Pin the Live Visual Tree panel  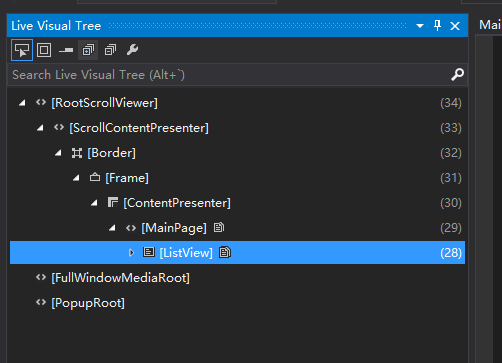click(x=437, y=26)
